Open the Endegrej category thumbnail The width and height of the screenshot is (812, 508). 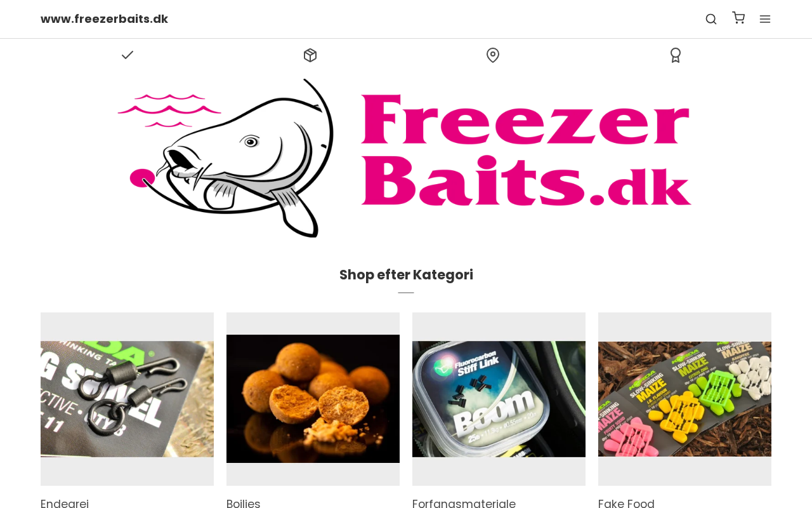point(127,399)
